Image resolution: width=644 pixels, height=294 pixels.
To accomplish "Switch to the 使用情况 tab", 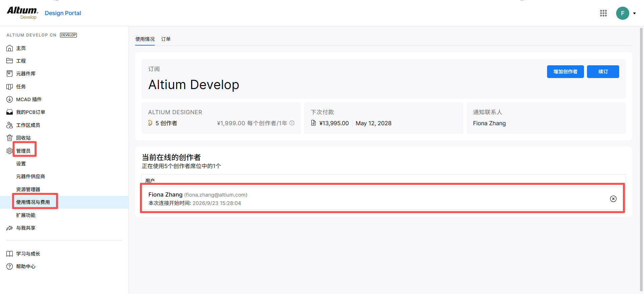I will 145,39.
